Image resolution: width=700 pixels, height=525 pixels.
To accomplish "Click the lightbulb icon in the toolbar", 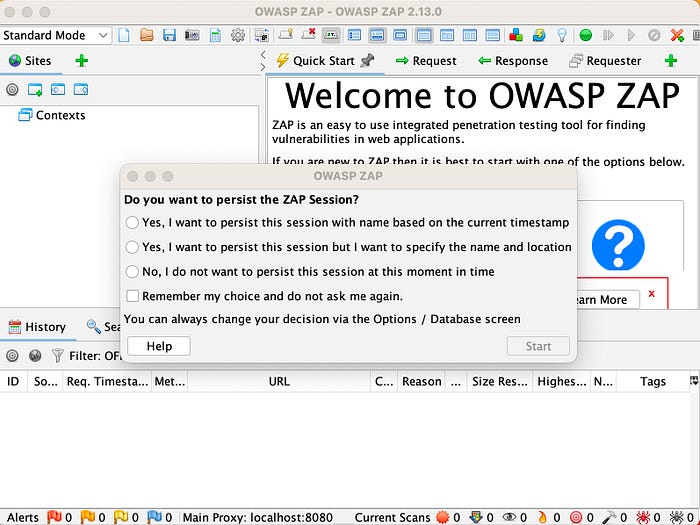I will click(562, 35).
